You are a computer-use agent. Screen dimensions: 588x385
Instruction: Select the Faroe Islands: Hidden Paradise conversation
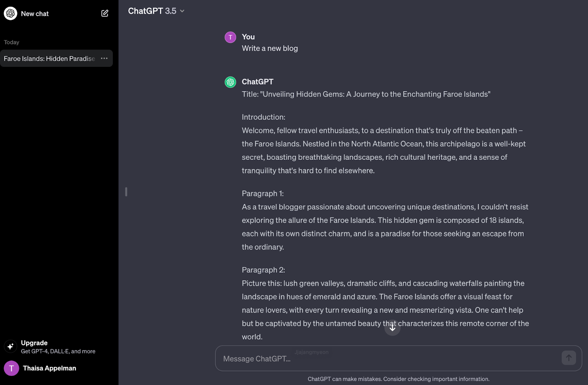coord(49,58)
